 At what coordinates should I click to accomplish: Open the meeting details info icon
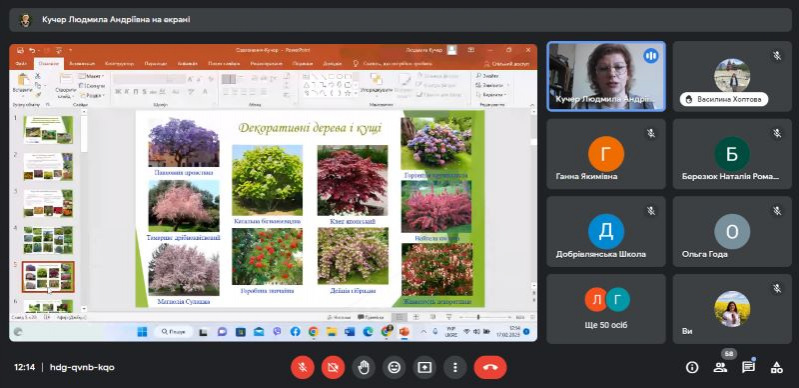click(x=692, y=367)
